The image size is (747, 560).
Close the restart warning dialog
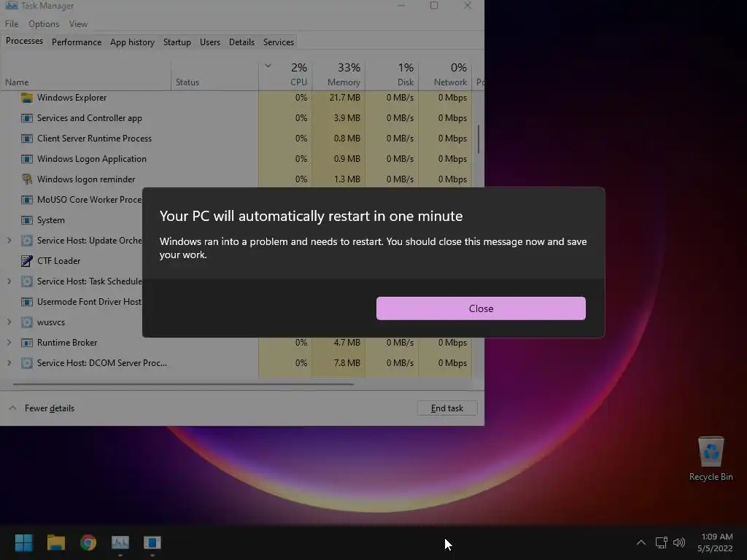tap(481, 308)
